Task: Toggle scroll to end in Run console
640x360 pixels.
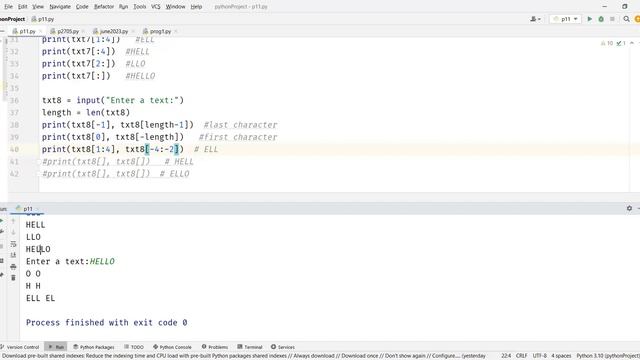Action: (x=13, y=255)
